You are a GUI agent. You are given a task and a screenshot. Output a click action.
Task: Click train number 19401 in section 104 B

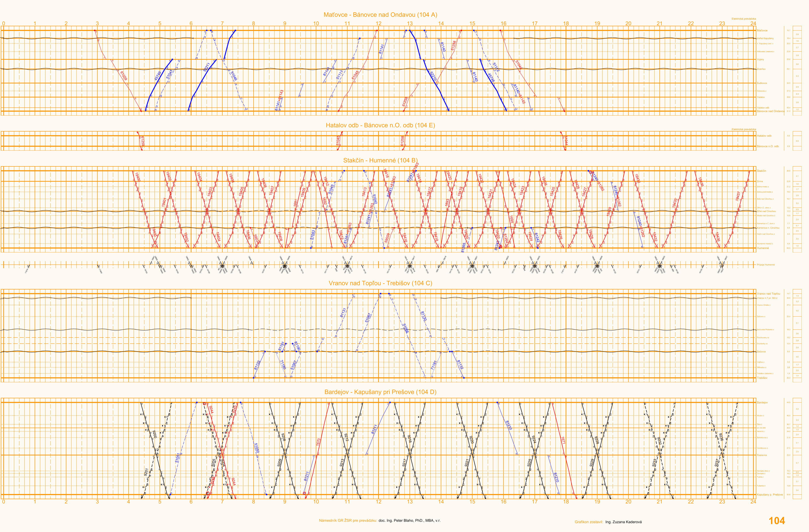[164, 202]
